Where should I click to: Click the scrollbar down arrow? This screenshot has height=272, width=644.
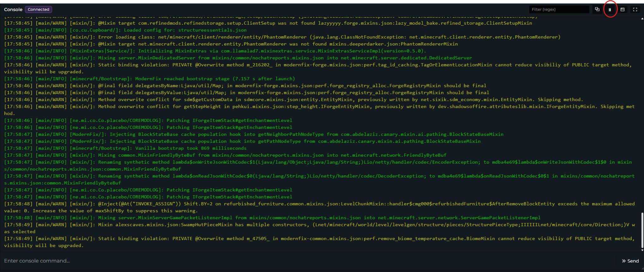point(642,250)
